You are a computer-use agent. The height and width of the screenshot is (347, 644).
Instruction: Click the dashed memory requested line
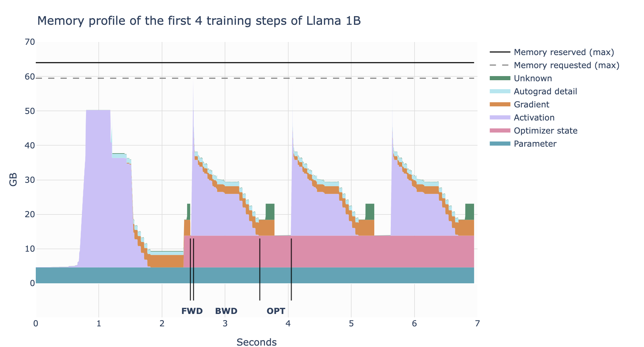point(255,78)
